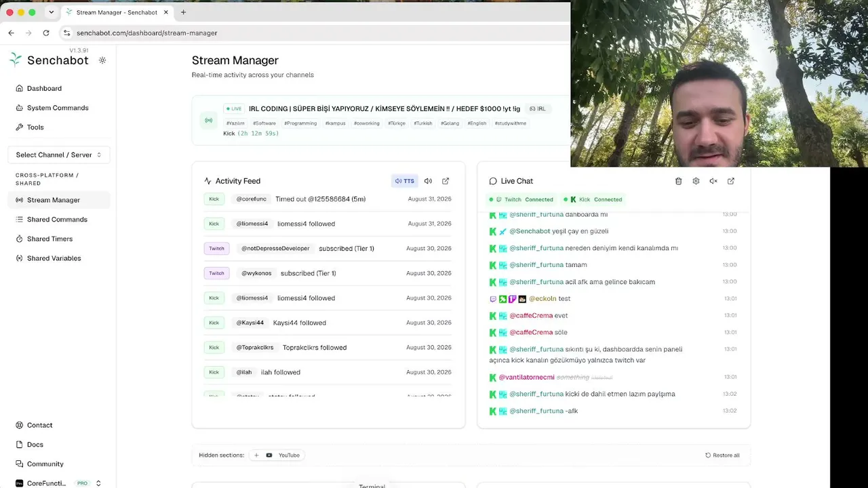Click the Twitch Connected status
The image size is (868, 488).
click(x=521, y=199)
